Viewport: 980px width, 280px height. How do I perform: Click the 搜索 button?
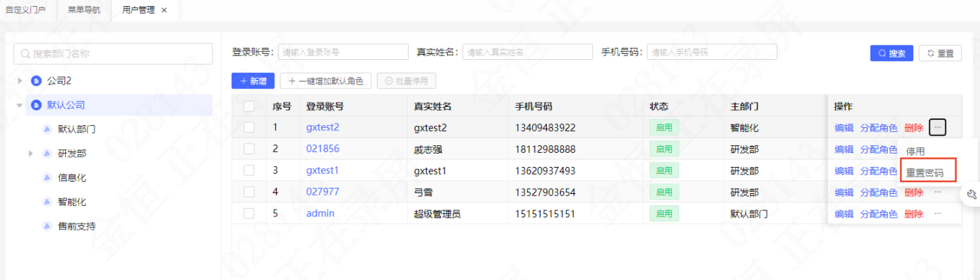[892, 53]
